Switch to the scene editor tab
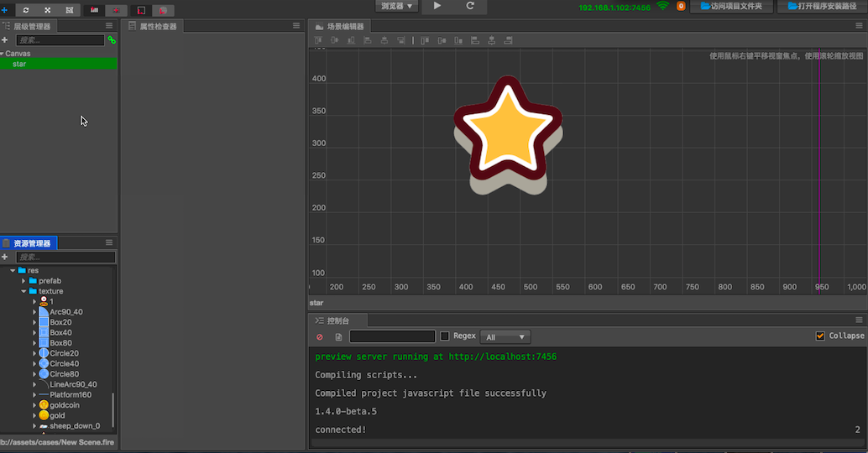The width and height of the screenshot is (868, 453). coord(340,26)
